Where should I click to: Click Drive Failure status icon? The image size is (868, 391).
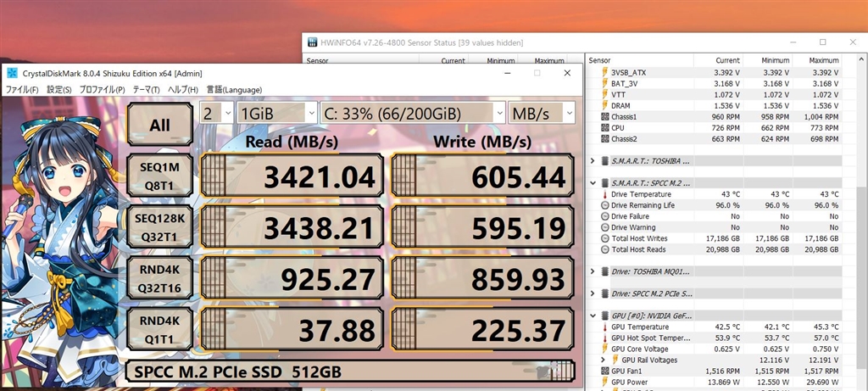(x=605, y=216)
